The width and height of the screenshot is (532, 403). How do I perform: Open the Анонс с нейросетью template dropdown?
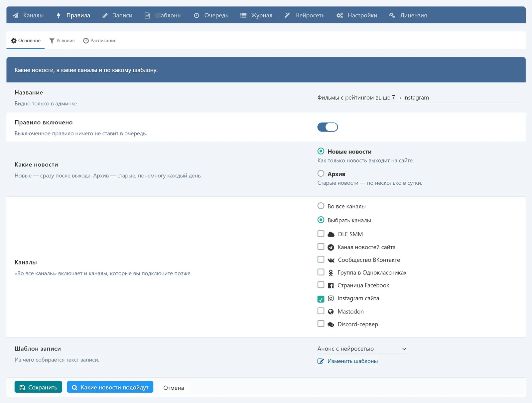pos(362,349)
